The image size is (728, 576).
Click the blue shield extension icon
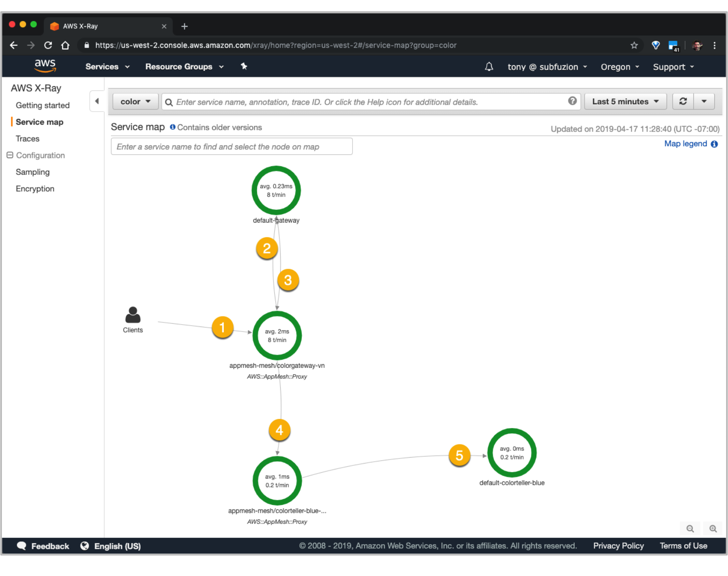pyautogui.click(x=656, y=45)
